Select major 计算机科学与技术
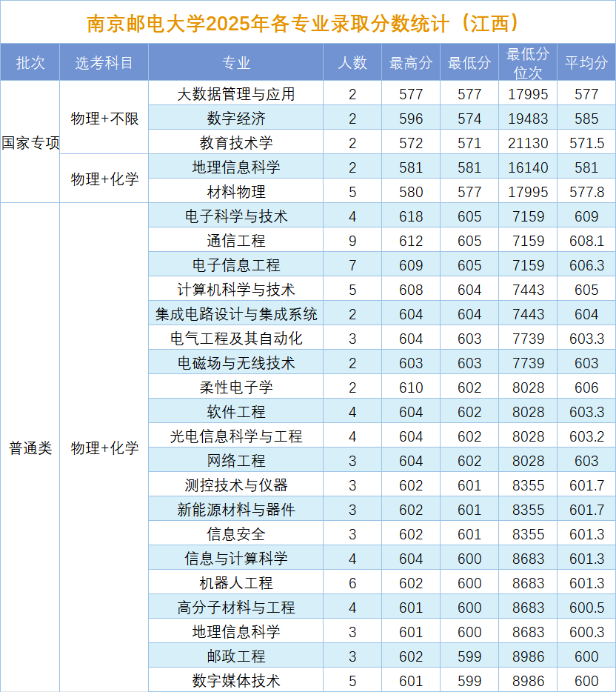This screenshot has width=616, height=692. pyautogui.click(x=236, y=290)
